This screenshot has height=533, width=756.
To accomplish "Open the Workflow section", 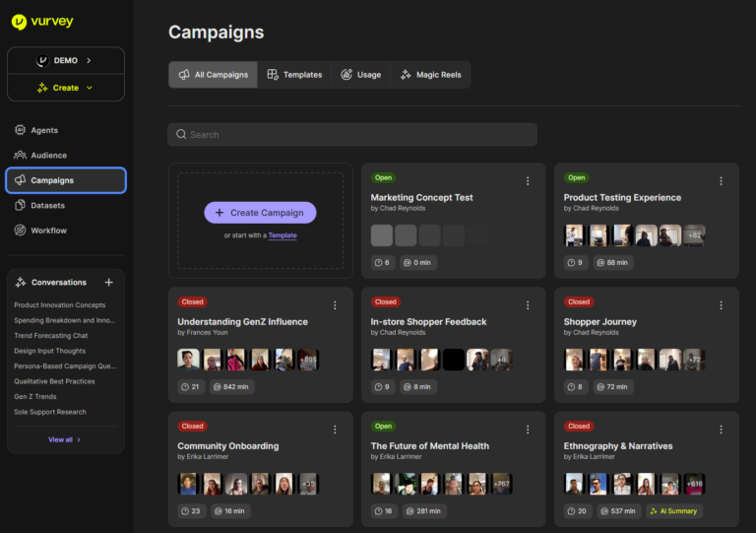I will [48, 231].
